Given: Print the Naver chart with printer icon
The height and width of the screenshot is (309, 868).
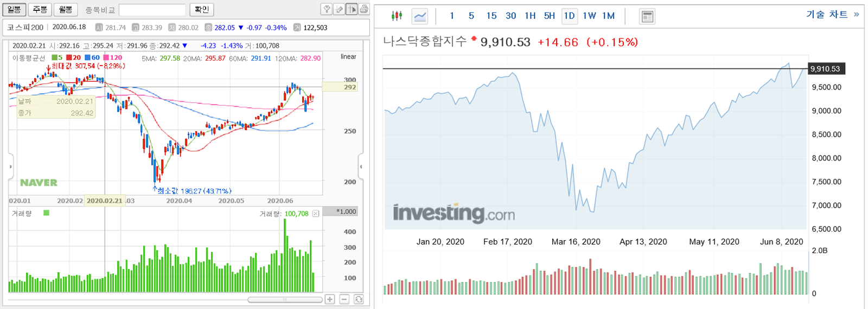Looking at the screenshot, I should point(364,9).
